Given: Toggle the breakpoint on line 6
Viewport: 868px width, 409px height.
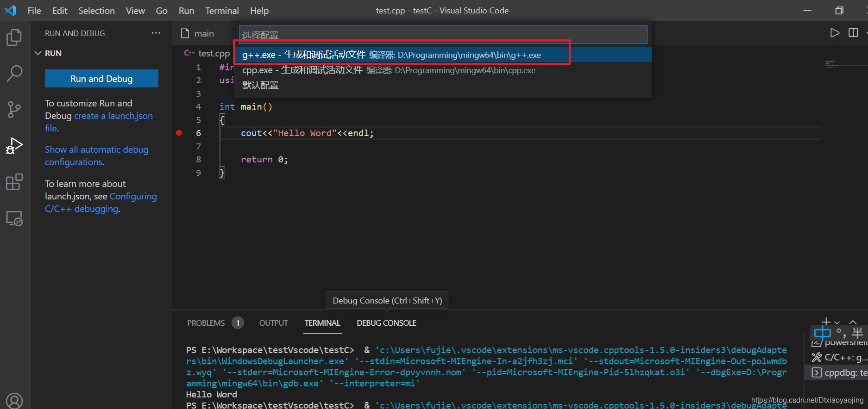Looking at the screenshot, I should [x=179, y=133].
